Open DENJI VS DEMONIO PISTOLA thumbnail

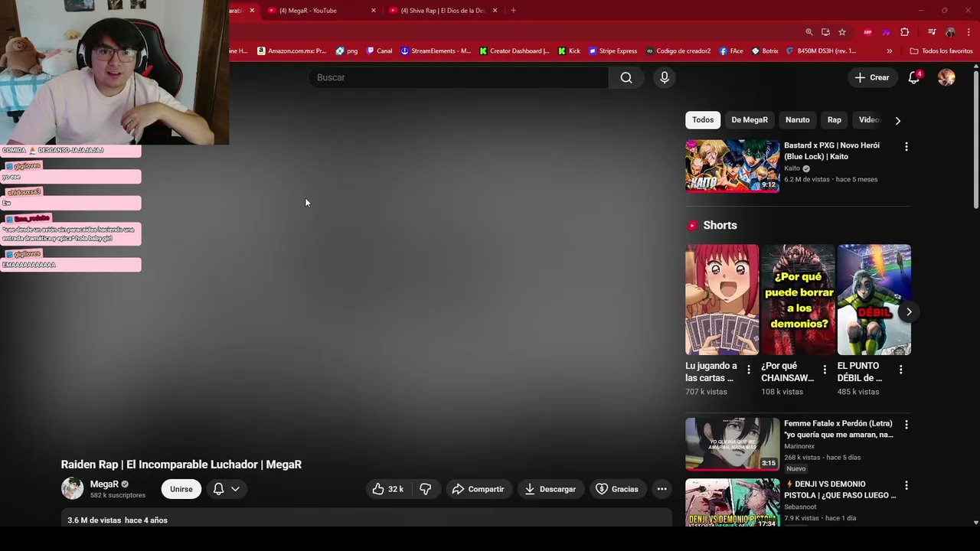pos(732,503)
